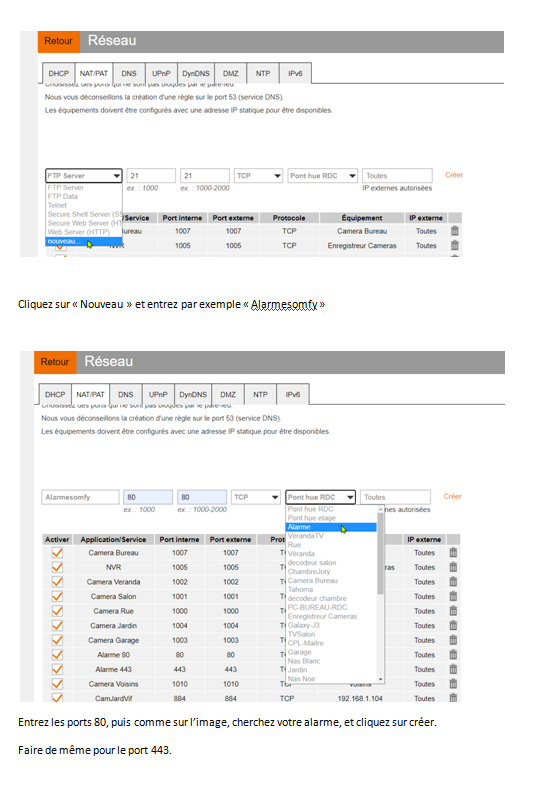Delete the Alarme 443 rule
This screenshot has height=790, width=543.
click(x=453, y=670)
